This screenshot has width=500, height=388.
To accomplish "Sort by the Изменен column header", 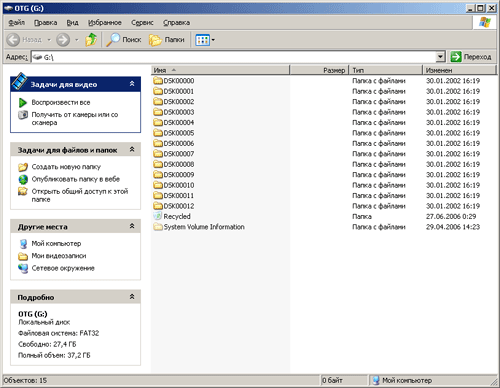I will [x=460, y=70].
